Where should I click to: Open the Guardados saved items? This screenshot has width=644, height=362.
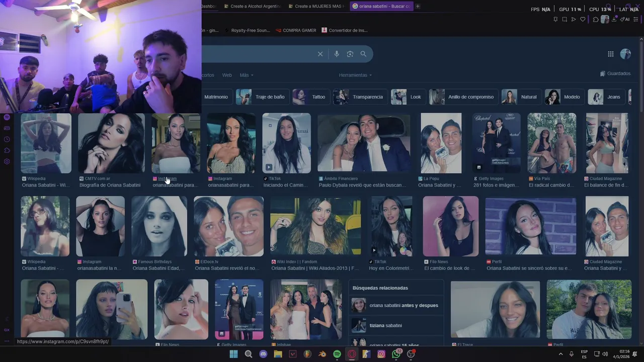coord(615,73)
